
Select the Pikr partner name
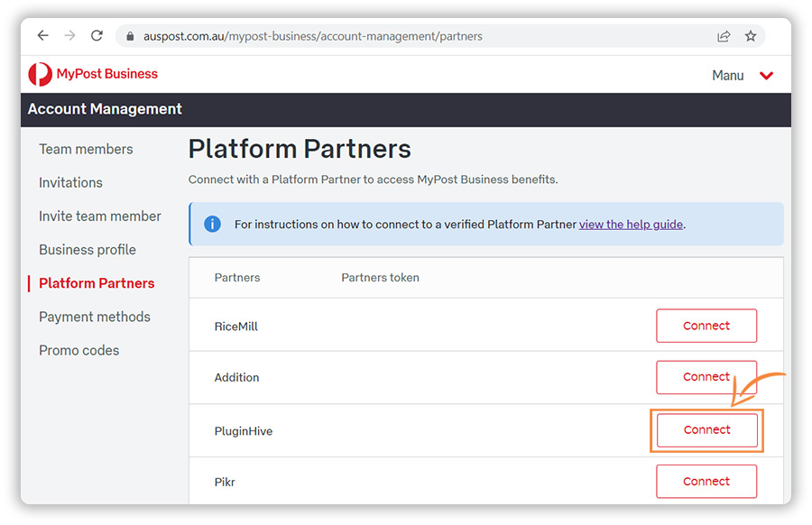(x=225, y=482)
